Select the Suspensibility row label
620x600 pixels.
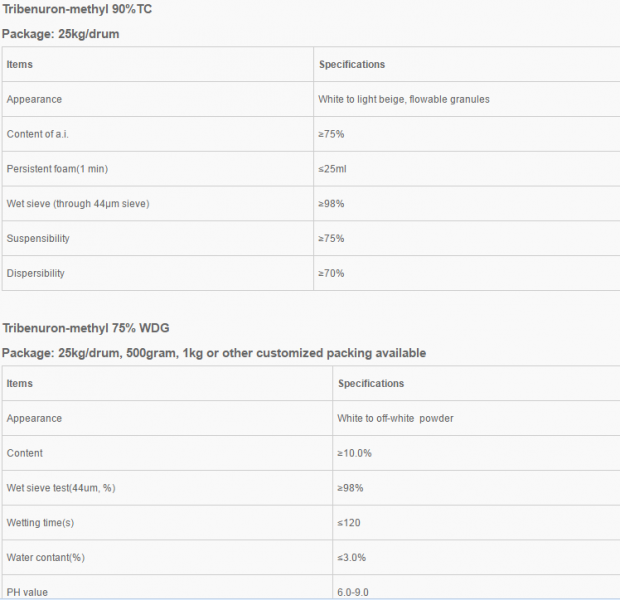(x=38, y=238)
